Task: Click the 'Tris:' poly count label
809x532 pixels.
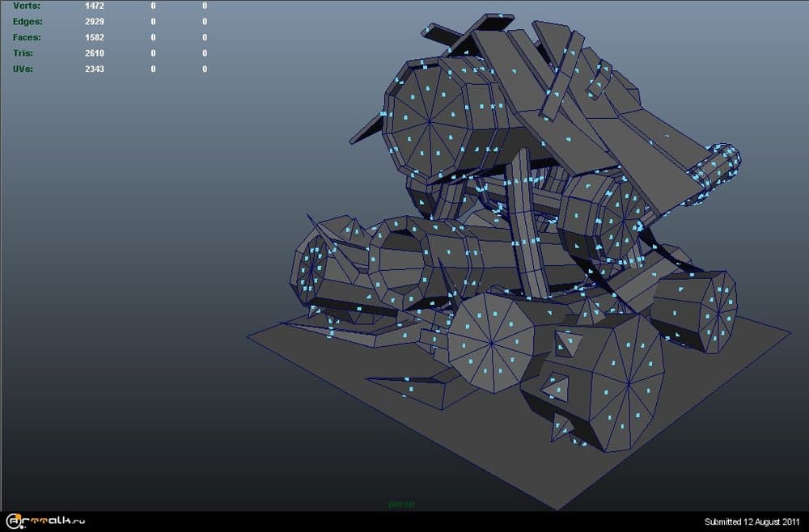Action: point(23,53)
